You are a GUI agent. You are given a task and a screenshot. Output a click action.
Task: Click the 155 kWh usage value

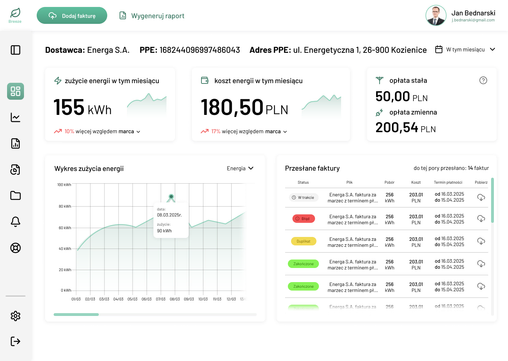(82, 107)
